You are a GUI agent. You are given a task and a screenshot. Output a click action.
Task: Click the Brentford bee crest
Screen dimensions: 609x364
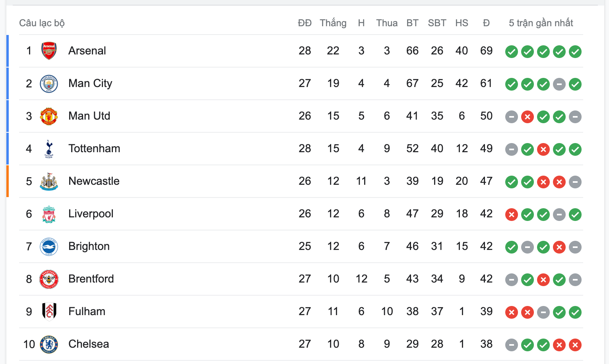(x=49, y=279)
